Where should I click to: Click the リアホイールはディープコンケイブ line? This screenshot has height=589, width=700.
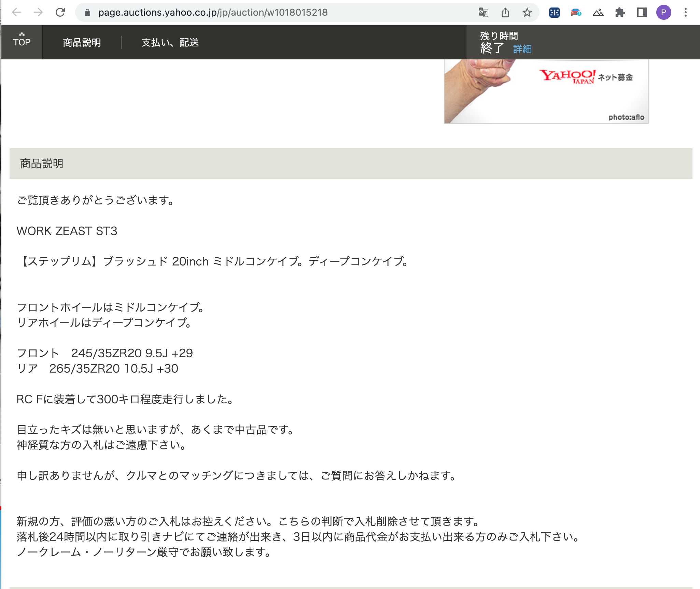click(x=104, y=323)
